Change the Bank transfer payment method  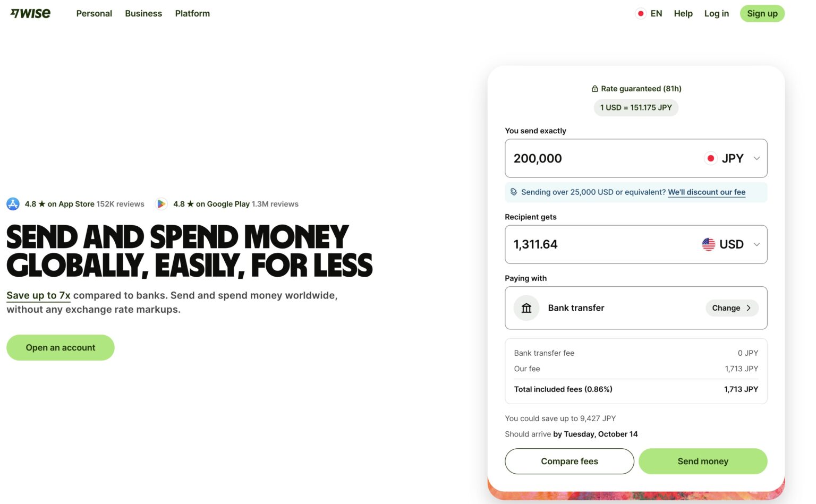[732, 308]
